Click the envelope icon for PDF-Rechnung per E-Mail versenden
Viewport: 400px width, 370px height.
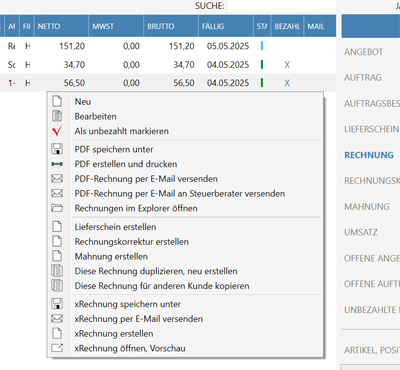pos(57,179)
